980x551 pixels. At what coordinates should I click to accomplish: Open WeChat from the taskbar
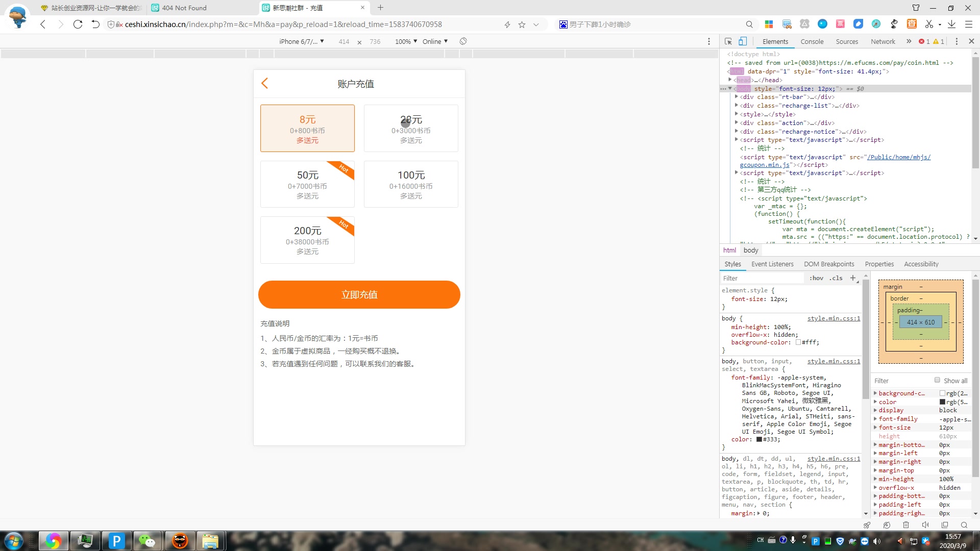tap(148, 541)
